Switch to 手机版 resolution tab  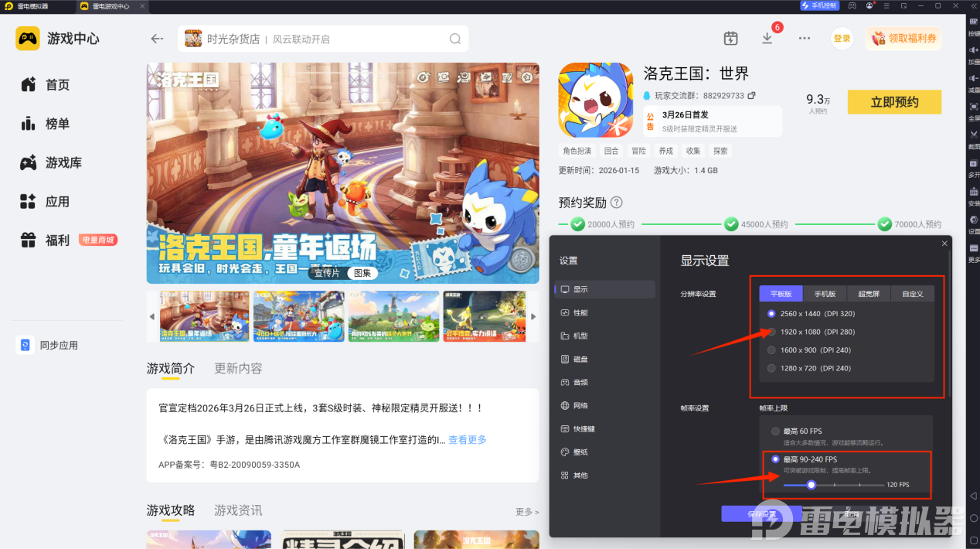pyautogui.click(x=825, y=294)
